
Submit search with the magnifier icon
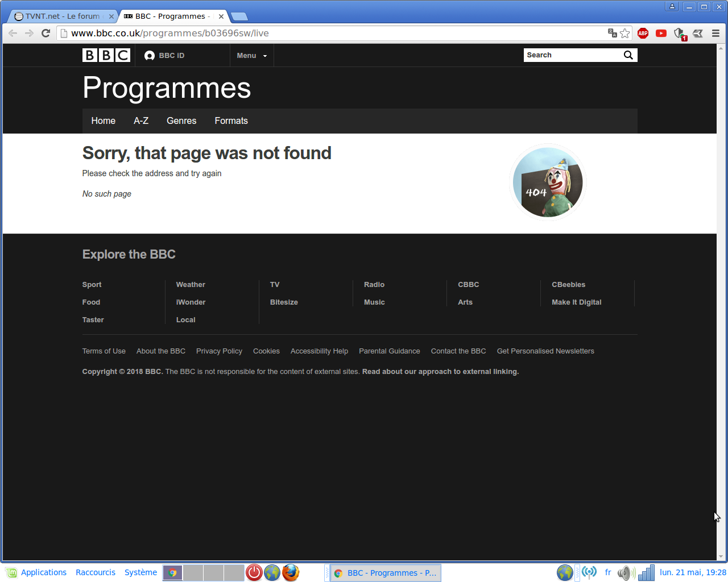coord(628,55)
